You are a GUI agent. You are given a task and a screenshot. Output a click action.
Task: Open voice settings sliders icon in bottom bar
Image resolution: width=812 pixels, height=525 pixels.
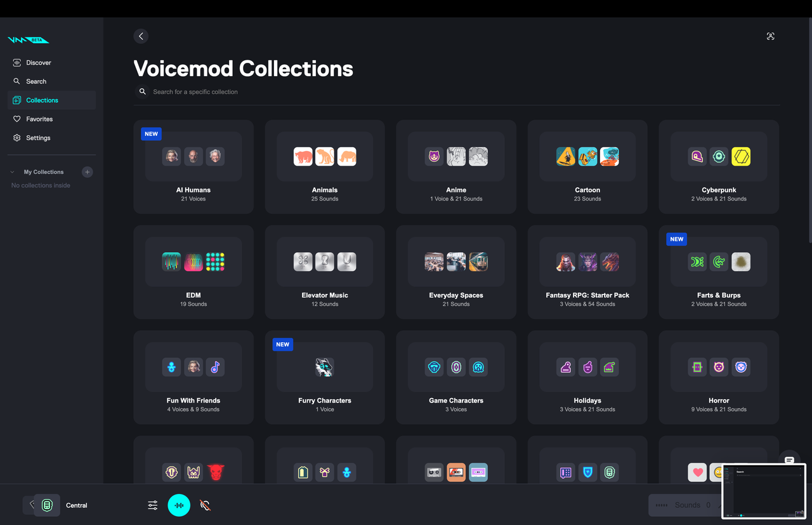[153, 505]
